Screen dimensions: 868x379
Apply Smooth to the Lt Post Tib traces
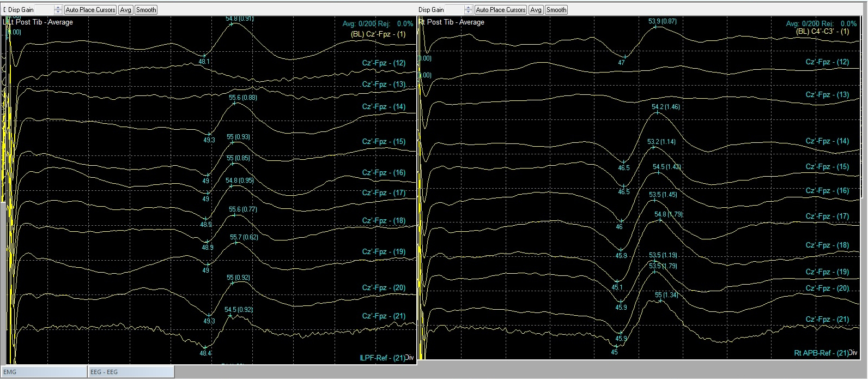point(145,10)
